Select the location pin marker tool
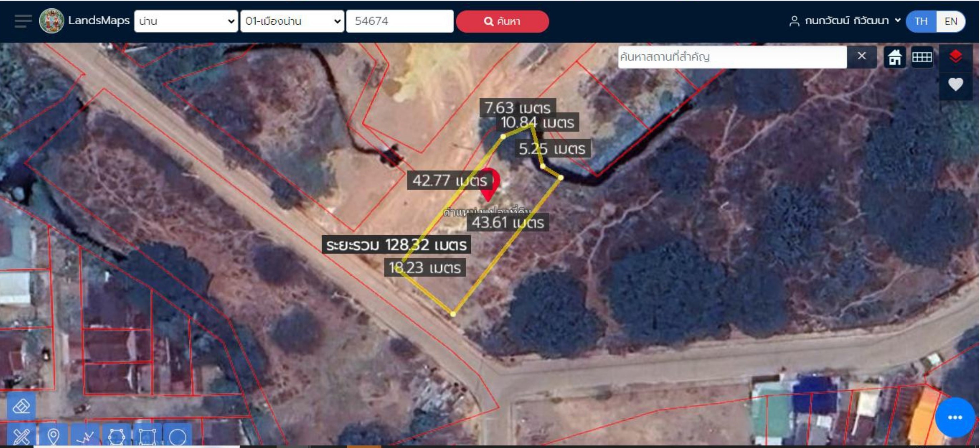980x448 pixels. coord(53,436)
